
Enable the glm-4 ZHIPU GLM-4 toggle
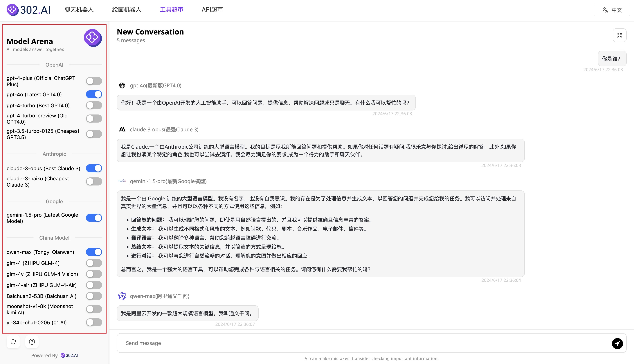tap(94, 263)
